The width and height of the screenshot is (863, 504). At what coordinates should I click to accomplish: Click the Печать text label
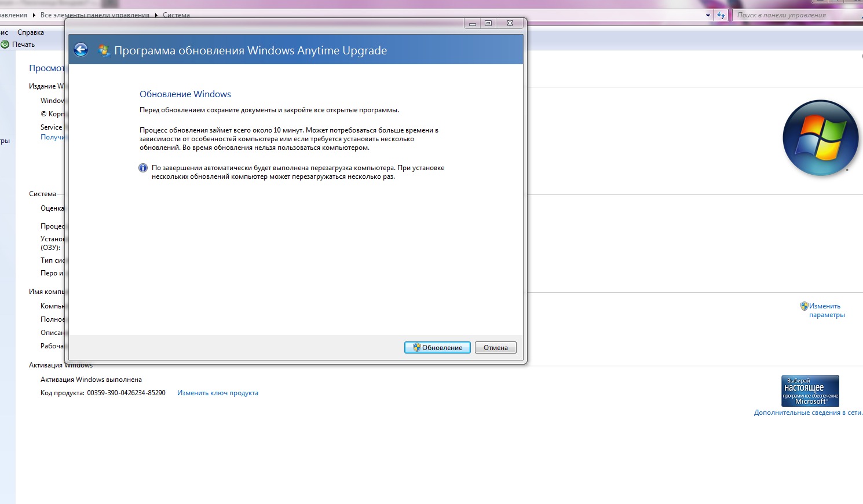tap(23, 44)
